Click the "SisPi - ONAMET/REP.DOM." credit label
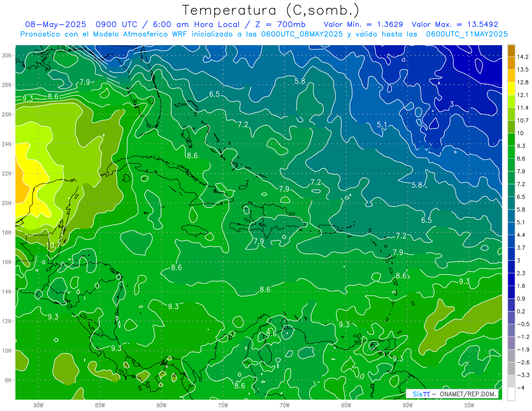Viewport: 532px width, 411px height. click(452, 394)
